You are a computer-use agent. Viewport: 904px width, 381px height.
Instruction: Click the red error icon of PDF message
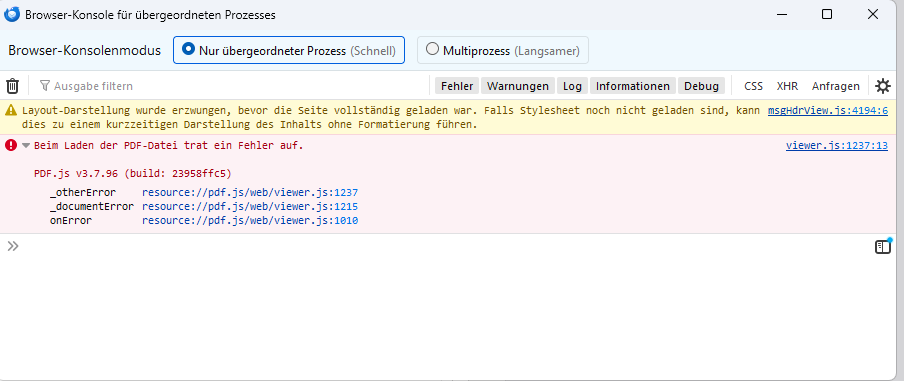pyautogui.click(x=11, y=145)
